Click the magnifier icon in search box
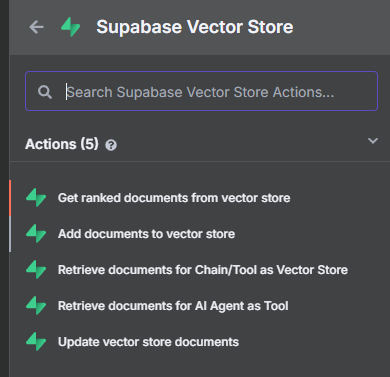Viewport: 390px width, 377px height. pos(45,92)
